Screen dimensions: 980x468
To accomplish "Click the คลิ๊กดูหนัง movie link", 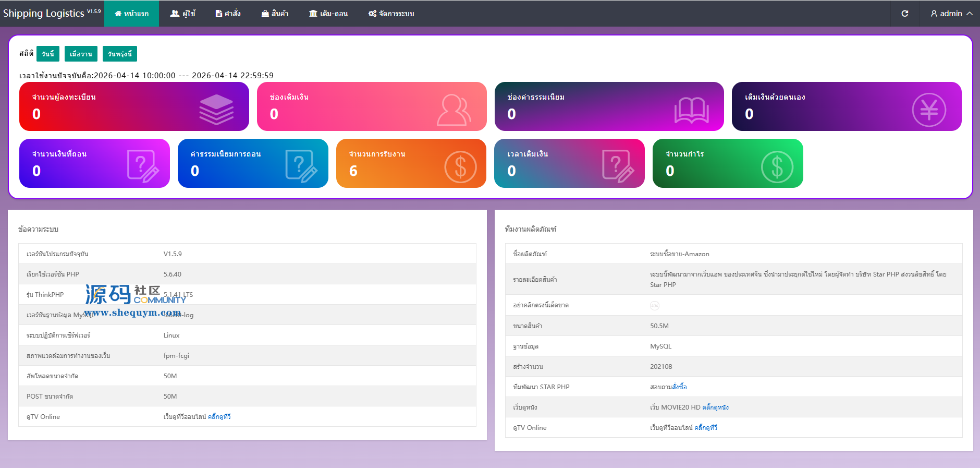I will click(715, 407).
